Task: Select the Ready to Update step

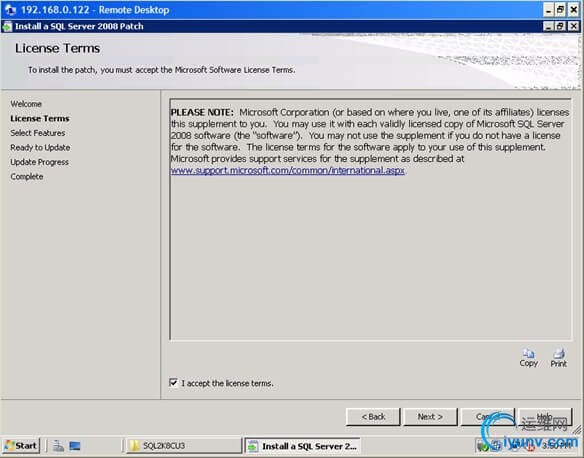Action: click(x=40, y=147)
